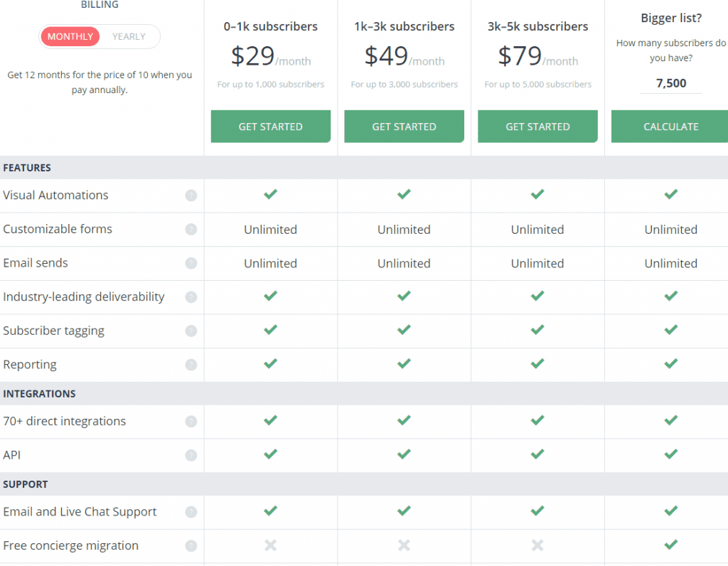Click the Industry-leading deliverability info icon
The width and height of the screenshot is (728, 566).
pyautogui.click(x=191, y=297)
